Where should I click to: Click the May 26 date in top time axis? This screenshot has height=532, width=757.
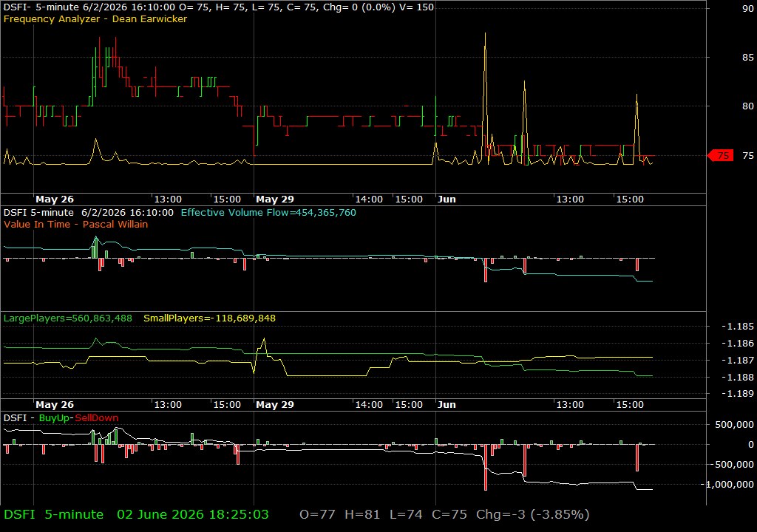[55, 199]
